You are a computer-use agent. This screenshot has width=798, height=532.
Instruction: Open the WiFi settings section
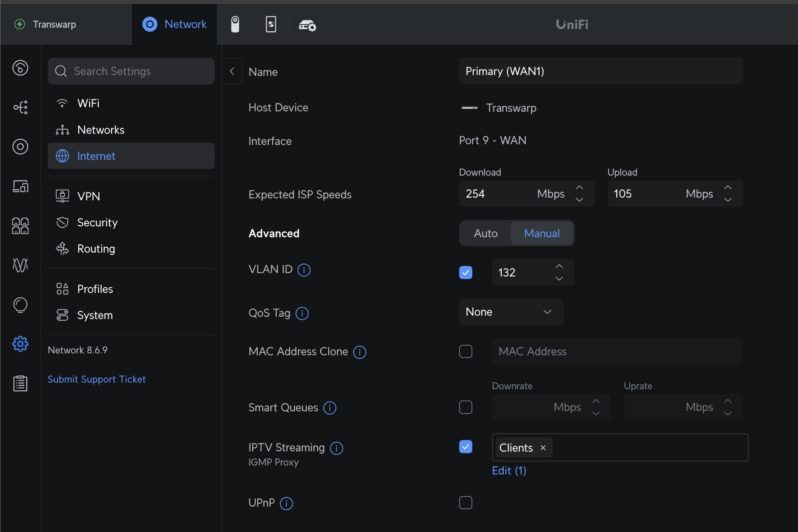[131, 103]
